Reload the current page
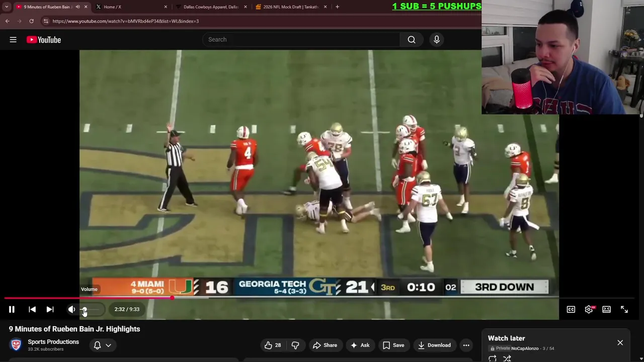The image size is (644, 362). (x=31, y=21)
